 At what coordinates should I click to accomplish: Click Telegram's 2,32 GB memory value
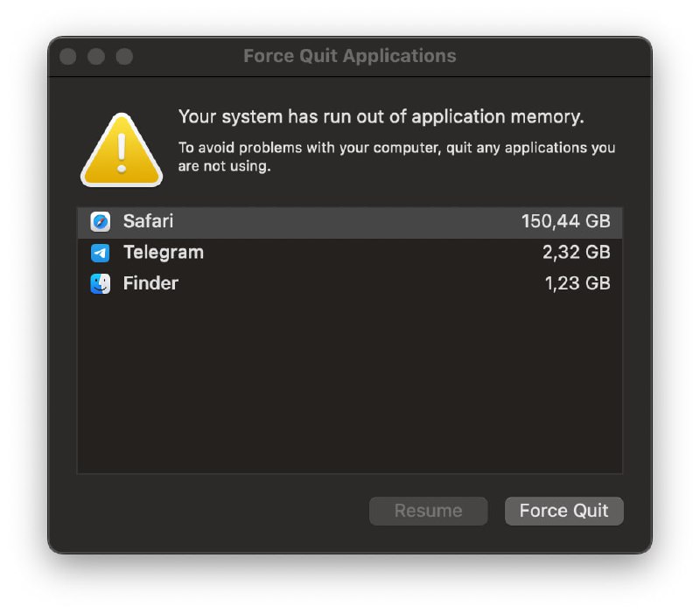(576, 253)
